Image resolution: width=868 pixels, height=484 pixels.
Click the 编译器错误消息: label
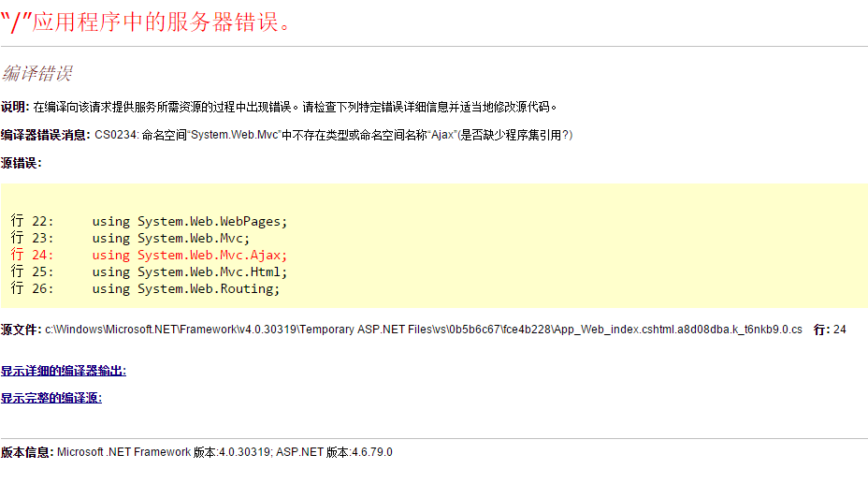tap(46, 135)
